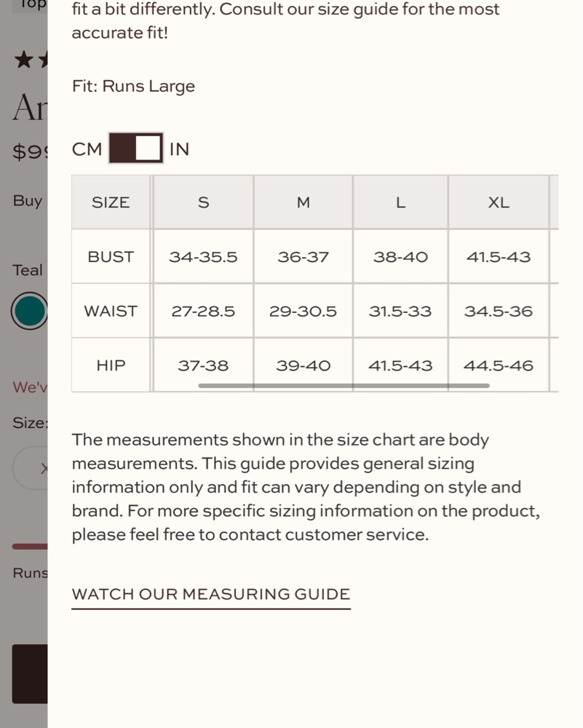Viewport: 583px width, 728px height.
Task: Select the IN unit label
Action: 179,149
